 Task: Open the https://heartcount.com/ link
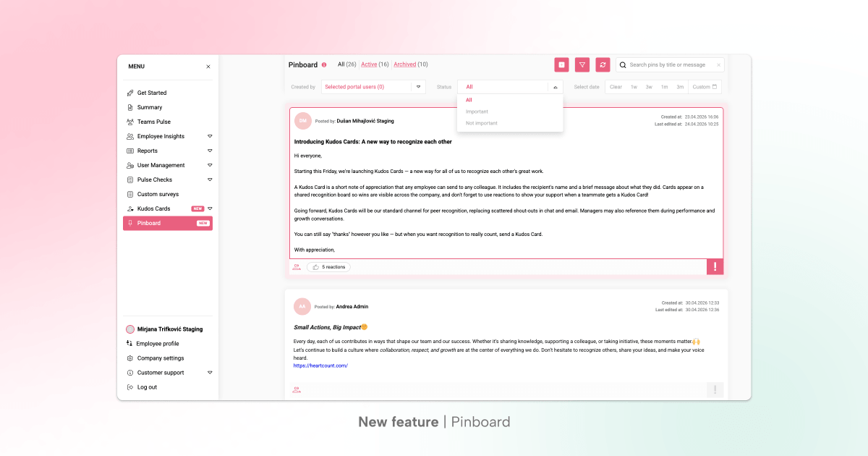coord(320,366)
